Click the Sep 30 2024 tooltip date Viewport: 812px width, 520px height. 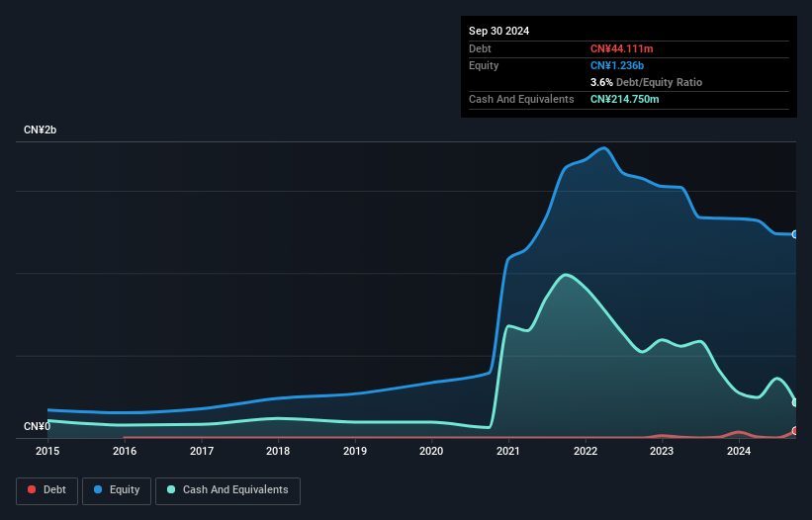tap(498, 31)
